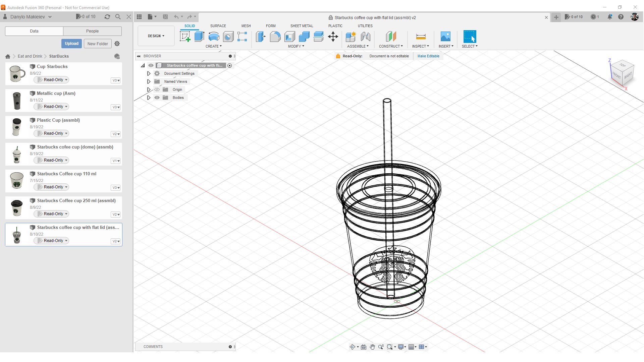
Task: Refresh the data panel
Action: point(107,17)
